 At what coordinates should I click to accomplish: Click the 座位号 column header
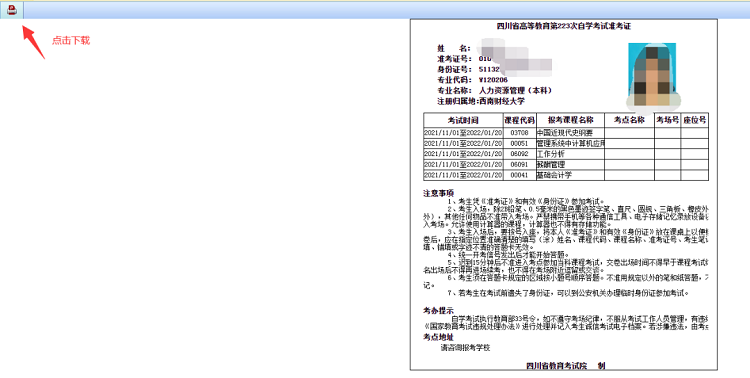[x=695, y=120]
